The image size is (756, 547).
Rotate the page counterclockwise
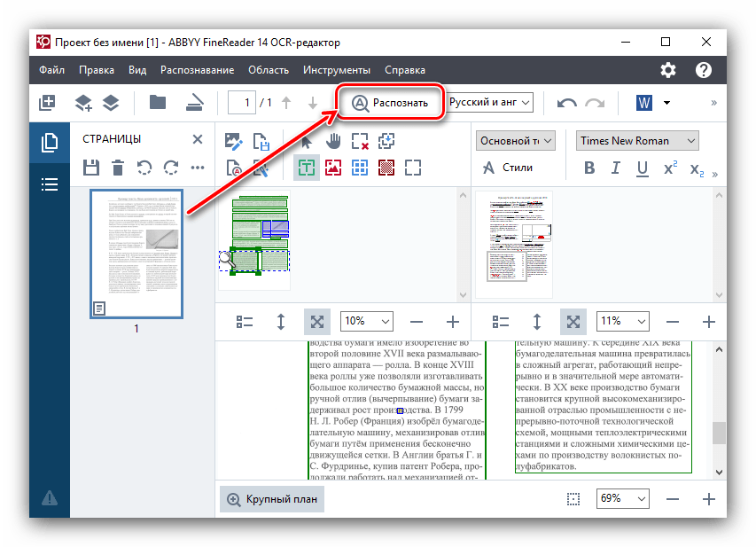[144, 168]
